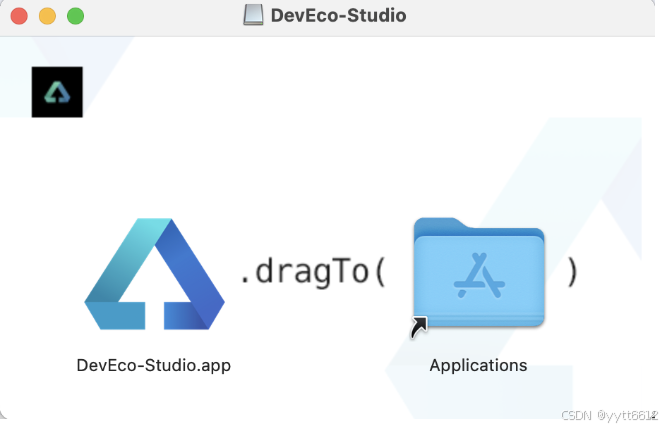This screenshot has height=429, width=663.
Task: Minimize the window with the yellow button
Action: tap(47, 16)
